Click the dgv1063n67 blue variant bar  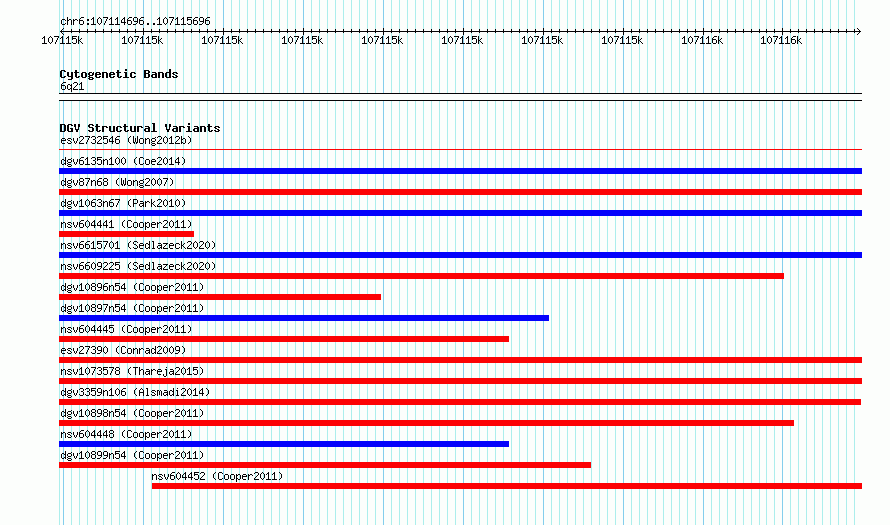point(460,213)
